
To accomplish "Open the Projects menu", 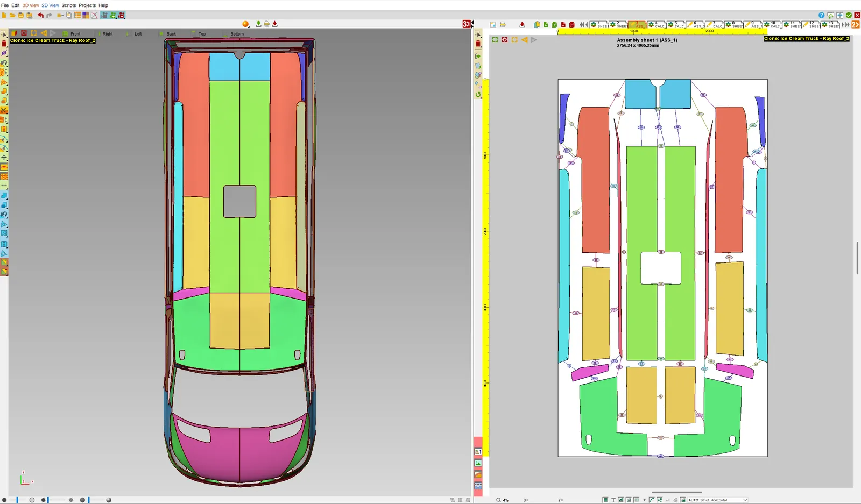I will (87, 5).
